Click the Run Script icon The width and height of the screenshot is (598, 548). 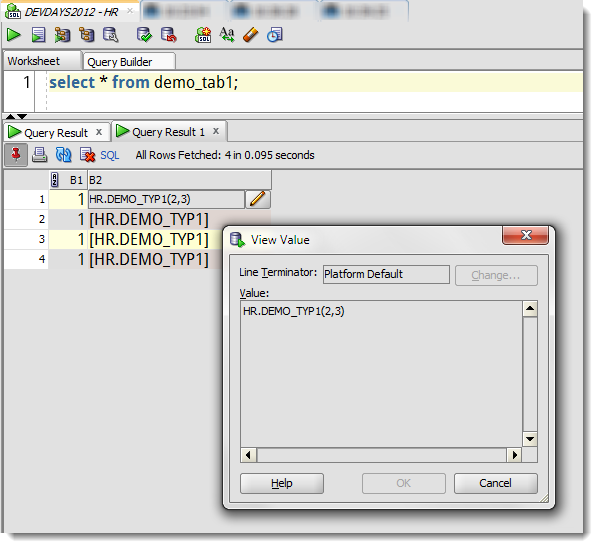coord(38,35)
